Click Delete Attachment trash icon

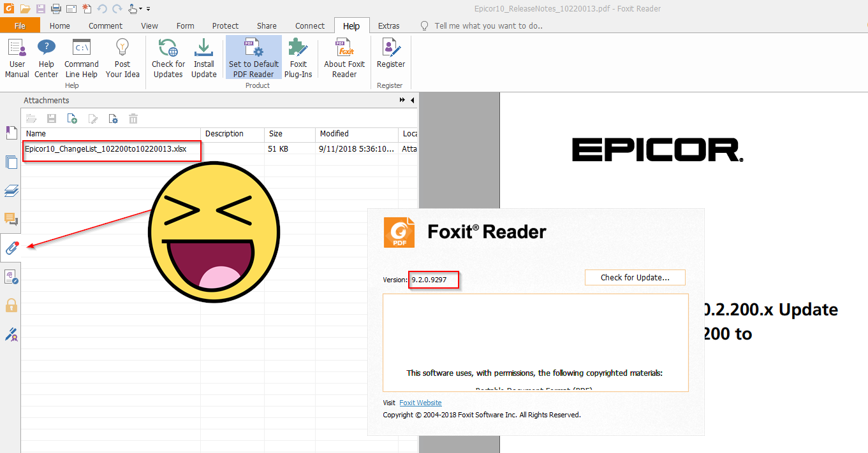click(133, 119)
